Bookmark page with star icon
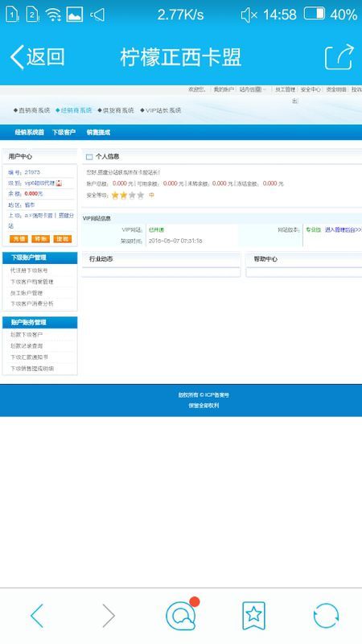Screen dimensions: 362x644 pyautogui.click(x=253, y=615)
